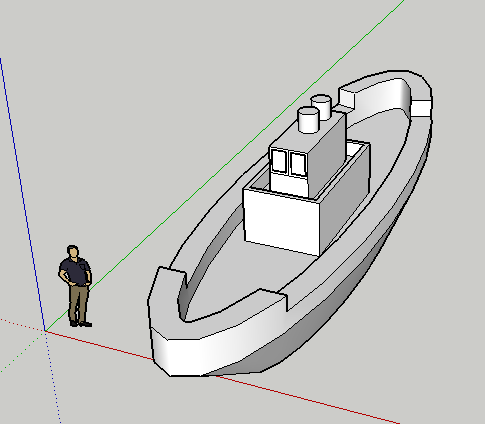Viewport: 485px width, 424px height.
Task: Click the left wheelhouse window
Action: click(x=279, y=161)
